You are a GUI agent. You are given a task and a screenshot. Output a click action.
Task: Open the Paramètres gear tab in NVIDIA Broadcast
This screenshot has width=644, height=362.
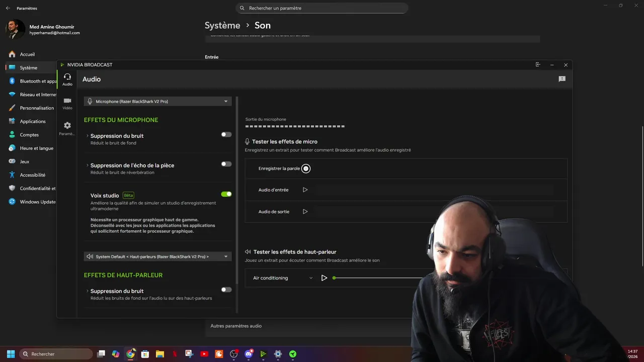pos(67,128)
